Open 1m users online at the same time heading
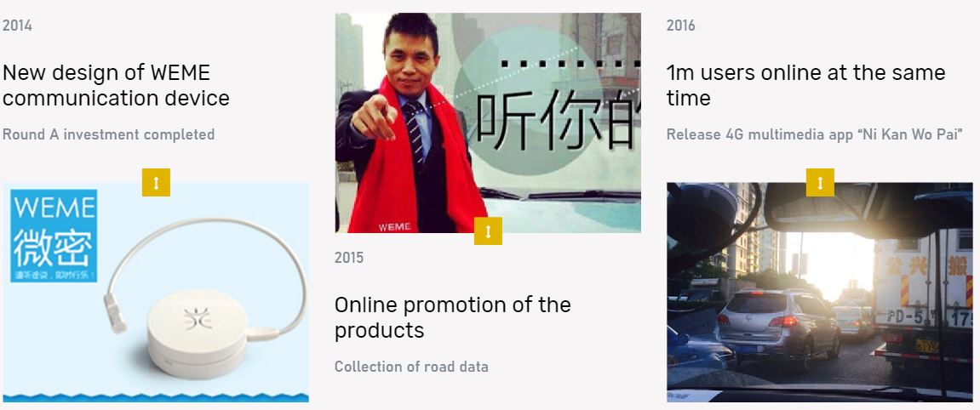980x410 pixels. click(x=805, y=86)
